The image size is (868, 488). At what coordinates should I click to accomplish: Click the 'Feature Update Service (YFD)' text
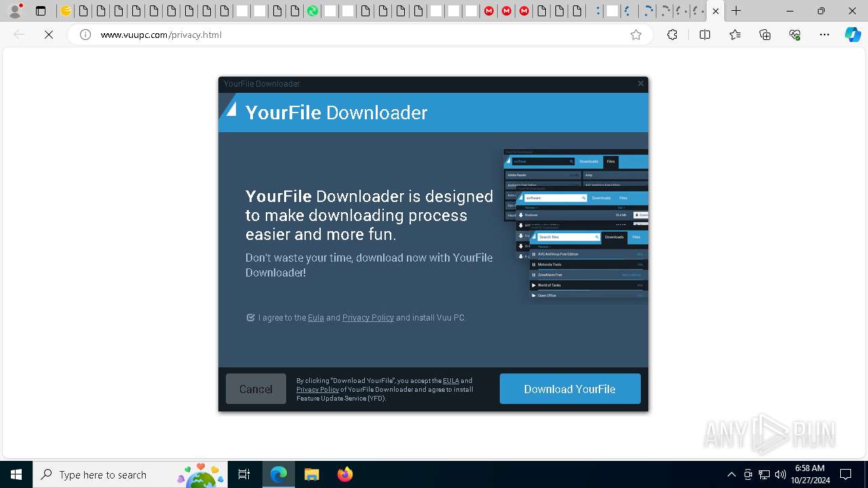(x=341, y=399)
